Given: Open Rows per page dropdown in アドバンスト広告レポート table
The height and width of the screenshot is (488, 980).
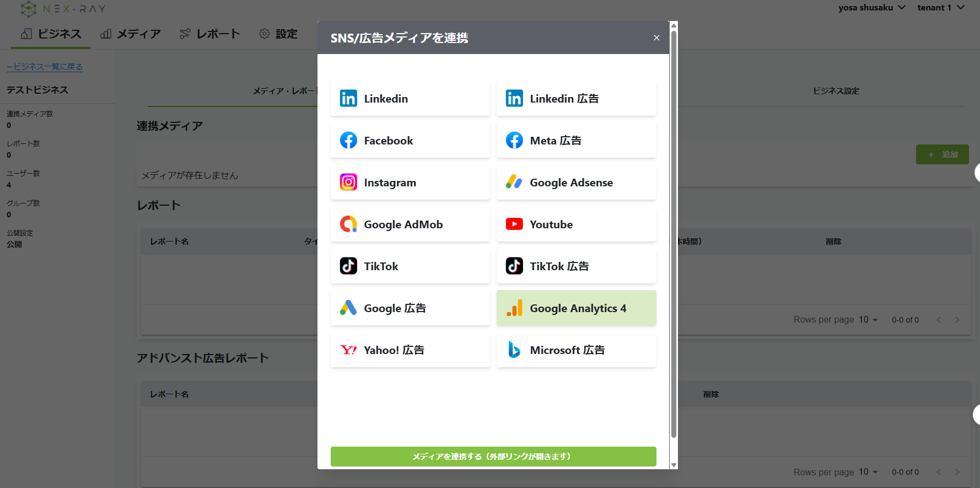Looking at the screenshot, I should [868, 472].
